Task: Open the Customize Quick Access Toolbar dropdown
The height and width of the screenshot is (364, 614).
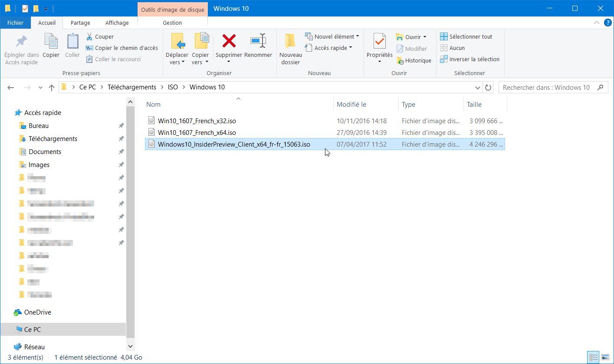Action: 46,9
